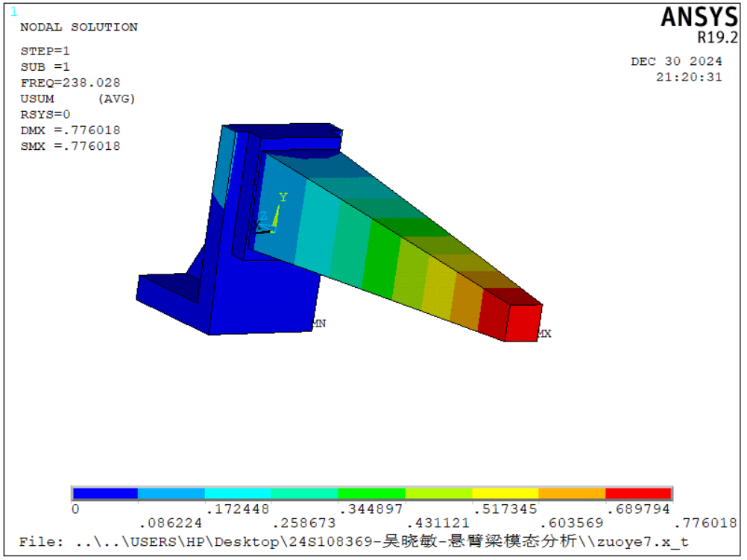Click the legend value .603569

tap(572, 523)
